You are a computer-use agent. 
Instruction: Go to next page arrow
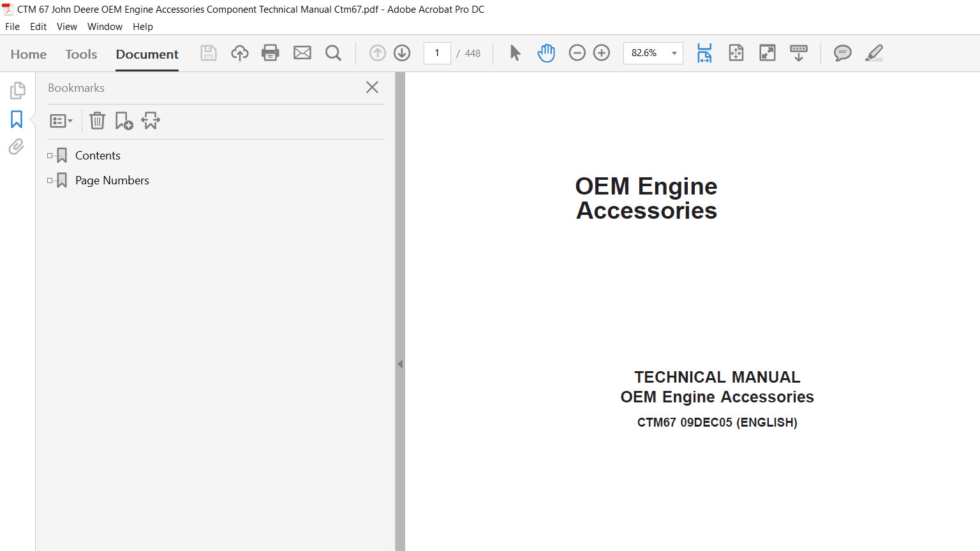coord(402,53)
